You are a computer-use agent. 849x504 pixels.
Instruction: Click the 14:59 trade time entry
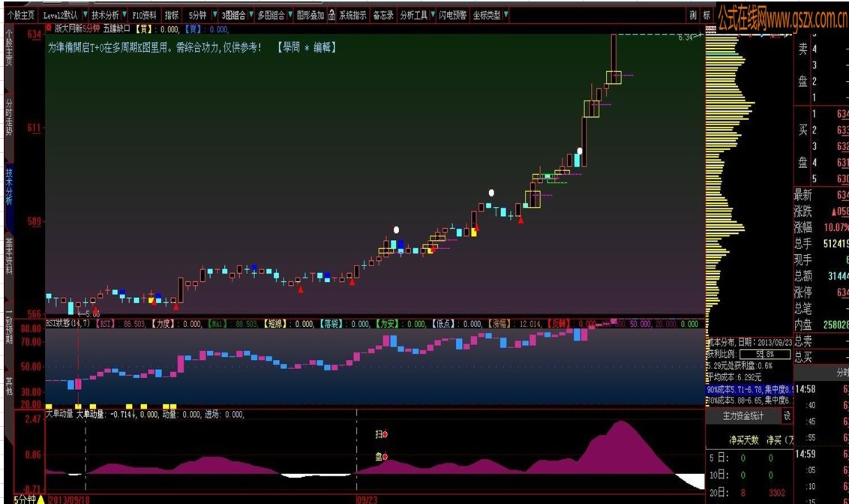click(x=805, y=454)
